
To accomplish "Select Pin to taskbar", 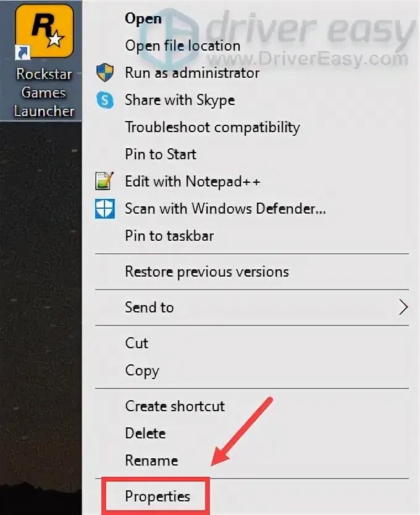I will coord(169,235).
